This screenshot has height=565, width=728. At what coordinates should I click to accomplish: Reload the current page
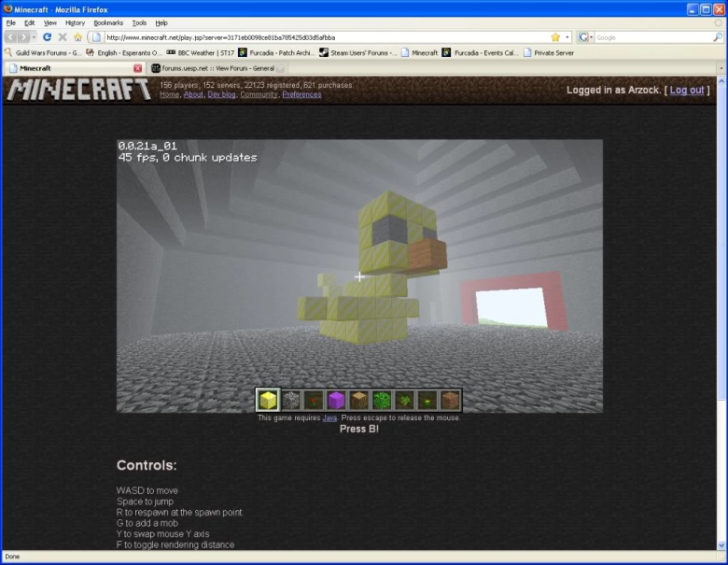[47, 37]
